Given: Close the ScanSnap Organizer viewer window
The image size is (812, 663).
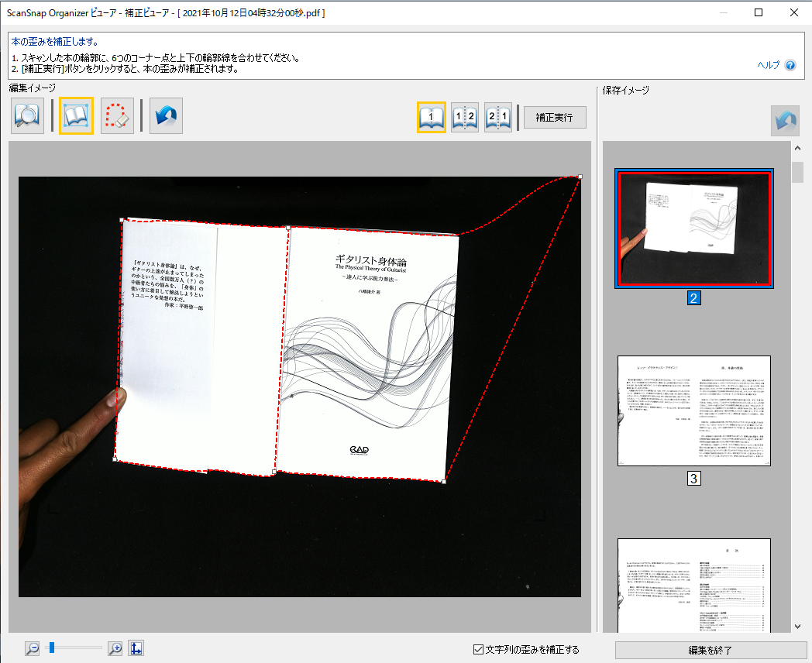Looking at the screenshot, I should pyautogui.click(x=794, y=12).
